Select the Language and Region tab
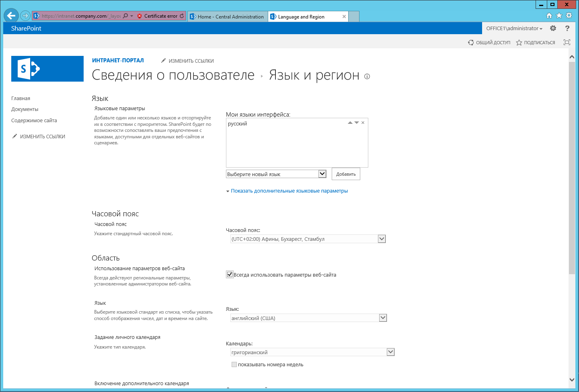This screenshot has height=392, width=579. pos(308,16)
